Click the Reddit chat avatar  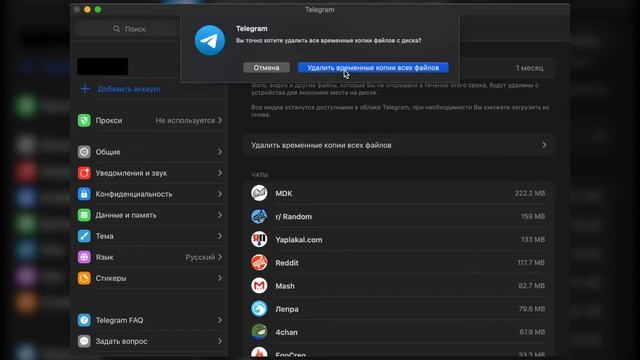tap(259, 262)
